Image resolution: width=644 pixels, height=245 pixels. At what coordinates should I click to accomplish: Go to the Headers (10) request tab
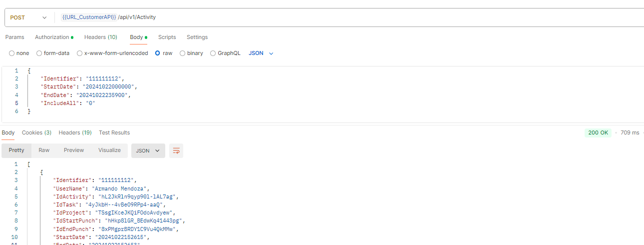coord(100,37)
